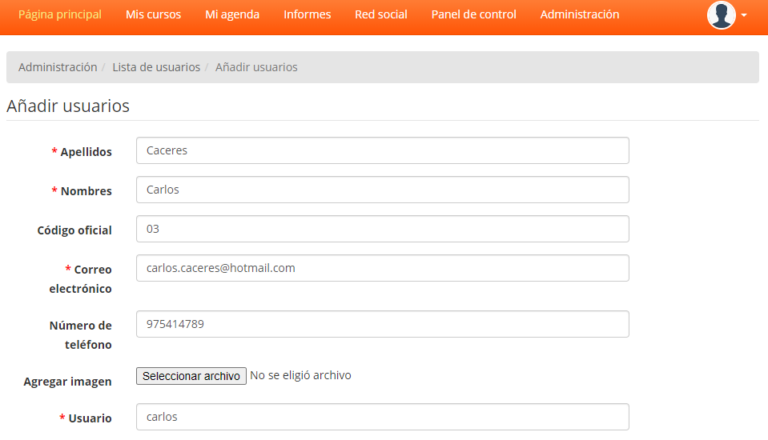
Task: Open Mi agenda from the top navigation
Action: [x=232, y=15]
